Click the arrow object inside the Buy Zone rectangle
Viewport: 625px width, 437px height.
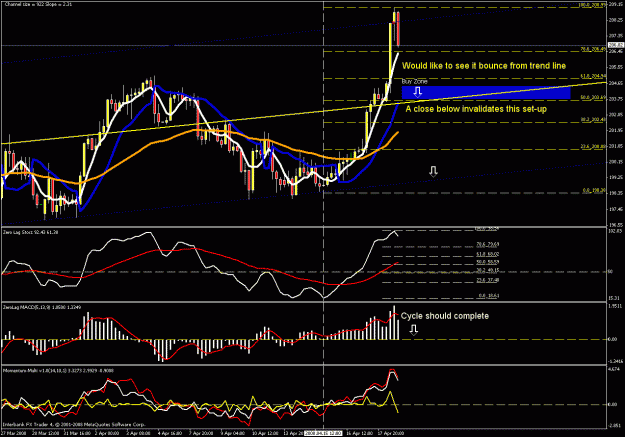tap(417, 93)
